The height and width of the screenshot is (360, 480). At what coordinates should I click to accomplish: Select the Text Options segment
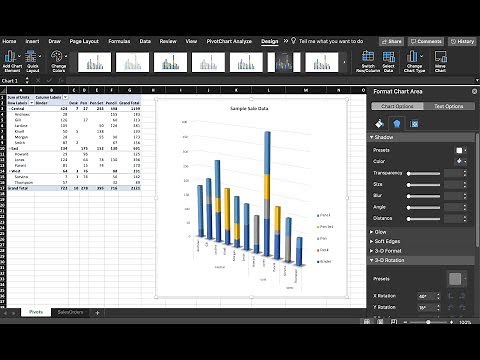click(449, 106)
